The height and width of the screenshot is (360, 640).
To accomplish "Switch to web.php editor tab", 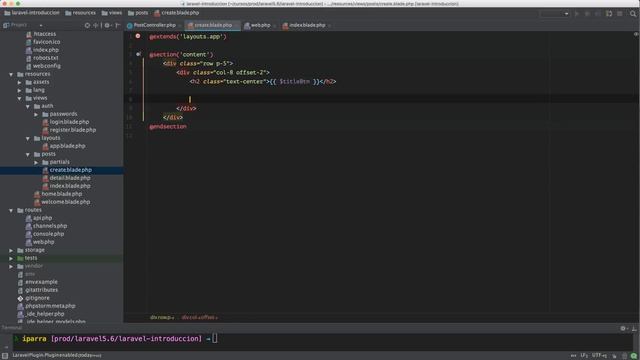I will point(260,25).
